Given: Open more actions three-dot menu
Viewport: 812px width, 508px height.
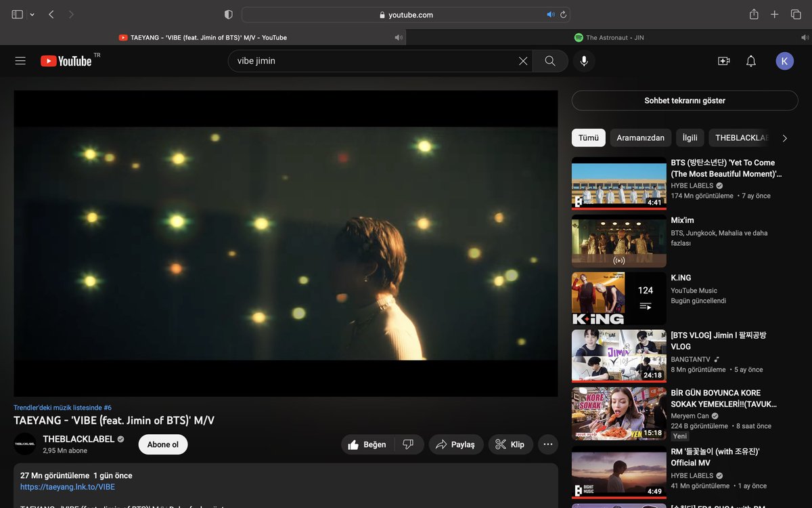Looking at the screenshot, I should tap(548, 444).
